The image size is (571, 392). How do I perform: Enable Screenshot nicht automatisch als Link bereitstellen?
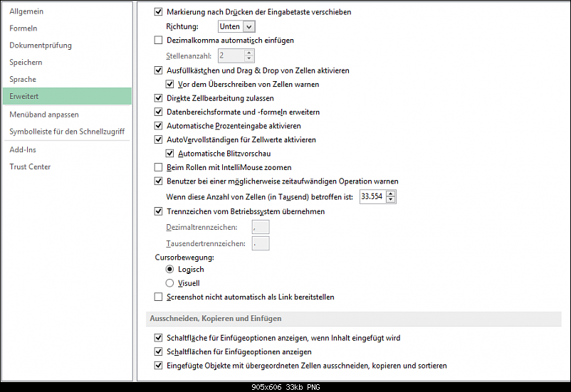click(x=158, y=297)
